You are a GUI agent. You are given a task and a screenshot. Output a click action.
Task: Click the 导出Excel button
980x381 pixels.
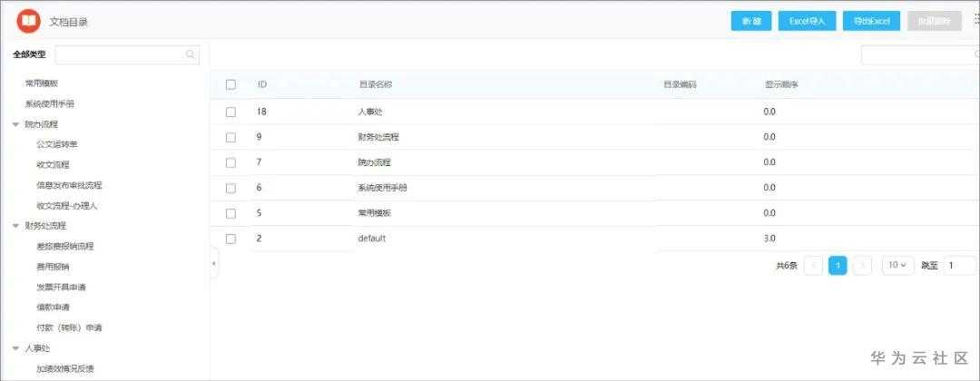pos(871,21)
